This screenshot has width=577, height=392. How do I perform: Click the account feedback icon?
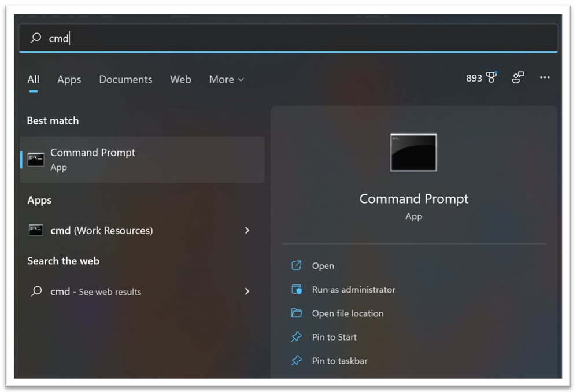click(518, 77)
